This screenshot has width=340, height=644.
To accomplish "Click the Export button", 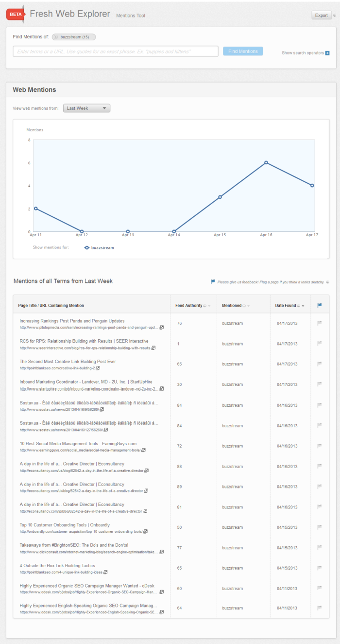I will pos(321,16).
